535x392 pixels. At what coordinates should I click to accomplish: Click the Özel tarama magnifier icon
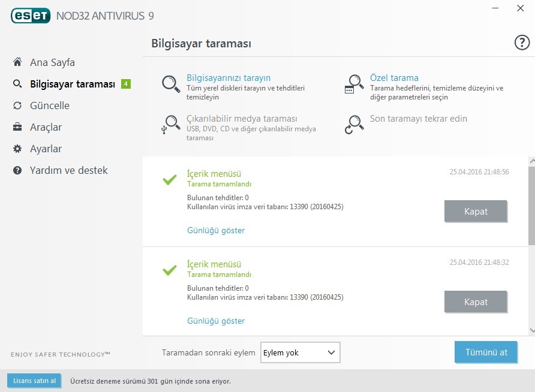(x=354, y=84)
